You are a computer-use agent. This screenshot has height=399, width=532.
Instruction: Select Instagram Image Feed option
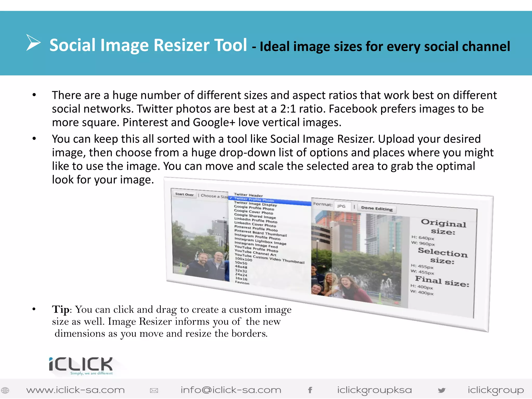pos(256,245)
